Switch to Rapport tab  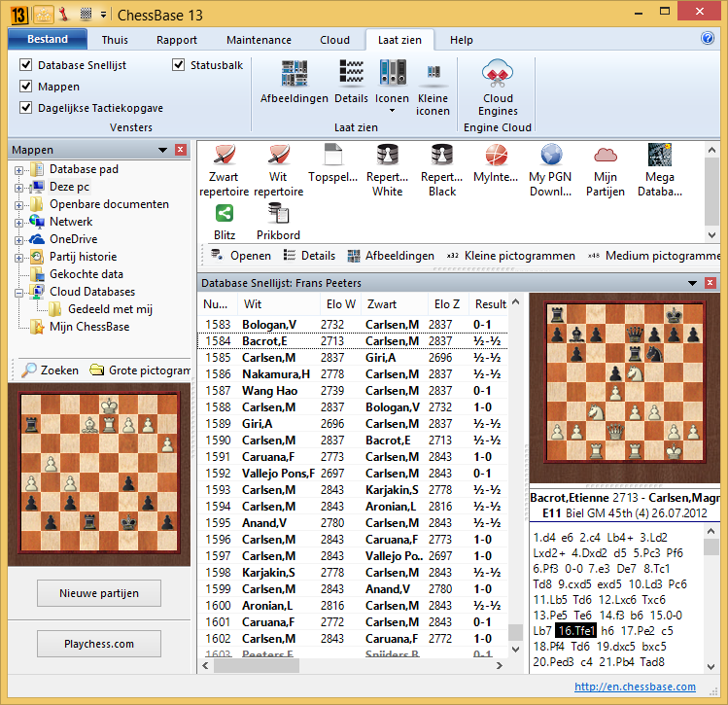coord(177,40)
